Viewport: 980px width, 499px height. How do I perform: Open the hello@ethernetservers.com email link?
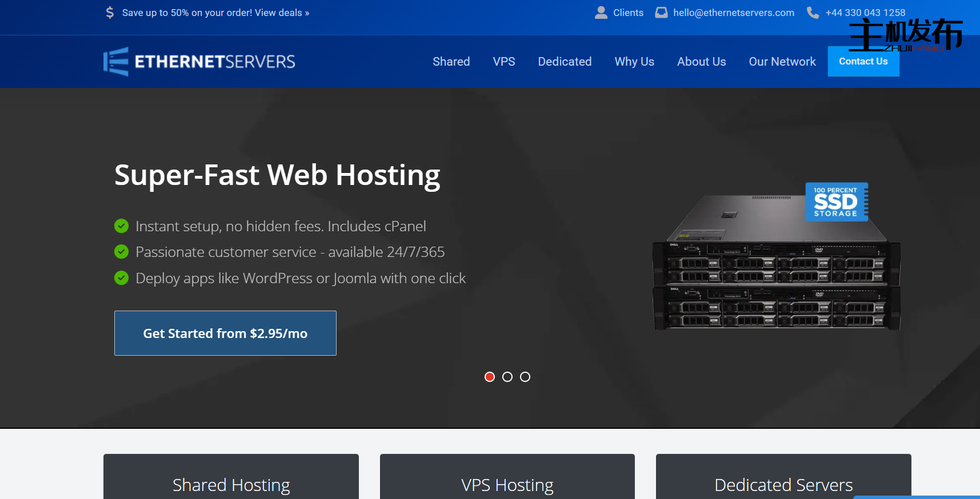point(733,13)
